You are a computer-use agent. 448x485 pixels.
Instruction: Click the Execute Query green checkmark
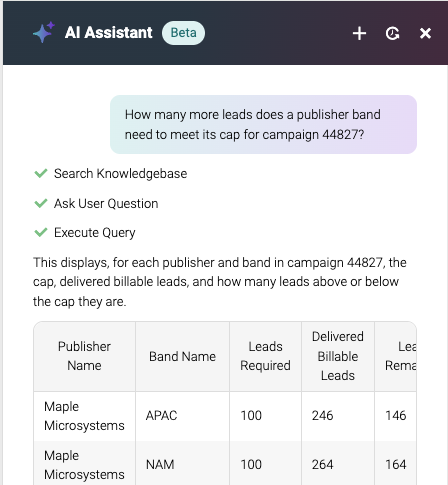(41, 232)
